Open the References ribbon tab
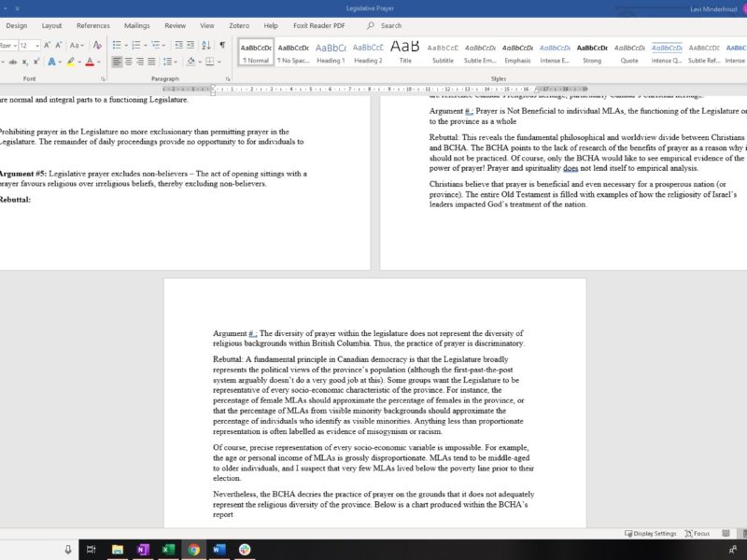 pyautogui.click(x=92, y=25)
